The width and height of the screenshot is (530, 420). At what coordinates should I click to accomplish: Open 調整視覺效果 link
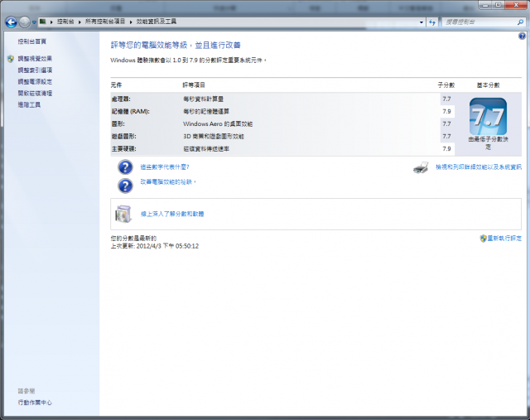[35, 59]
